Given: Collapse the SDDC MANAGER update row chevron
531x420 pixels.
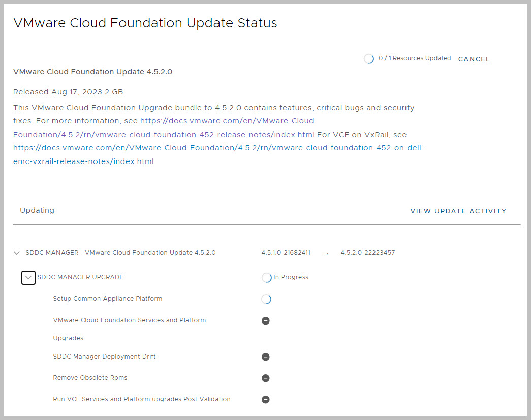Looking at the screenshot, I should 17,253.
